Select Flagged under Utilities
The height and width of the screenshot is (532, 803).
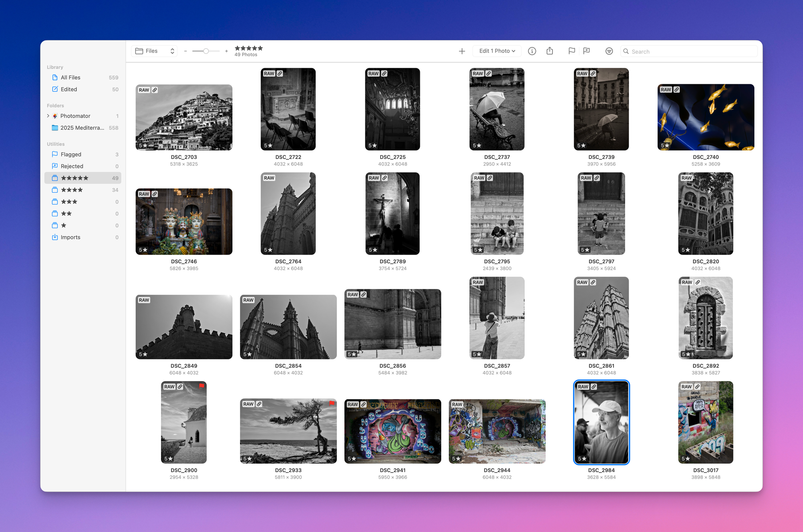[71, 154]
